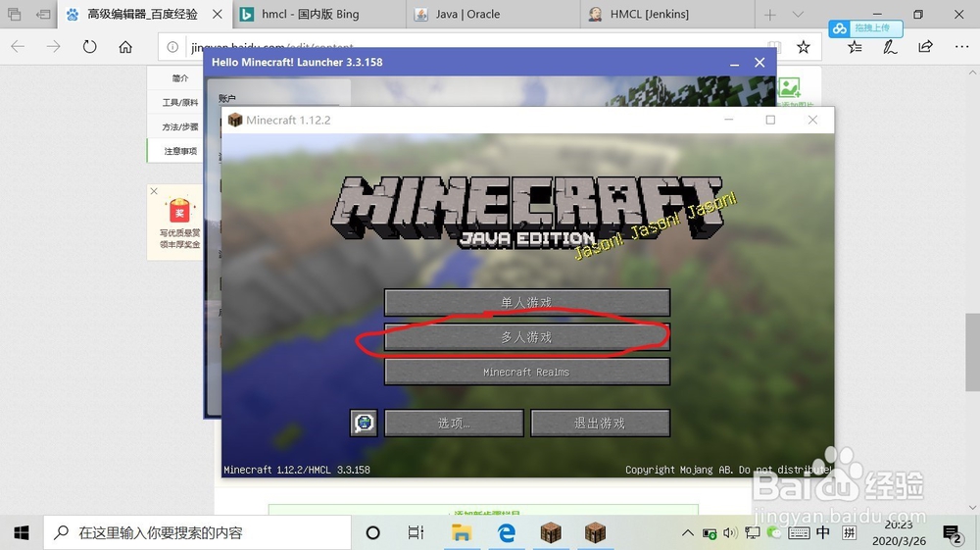Open the Windows Start menu
This screenshot has width=980, height=550.
(22, 532)
